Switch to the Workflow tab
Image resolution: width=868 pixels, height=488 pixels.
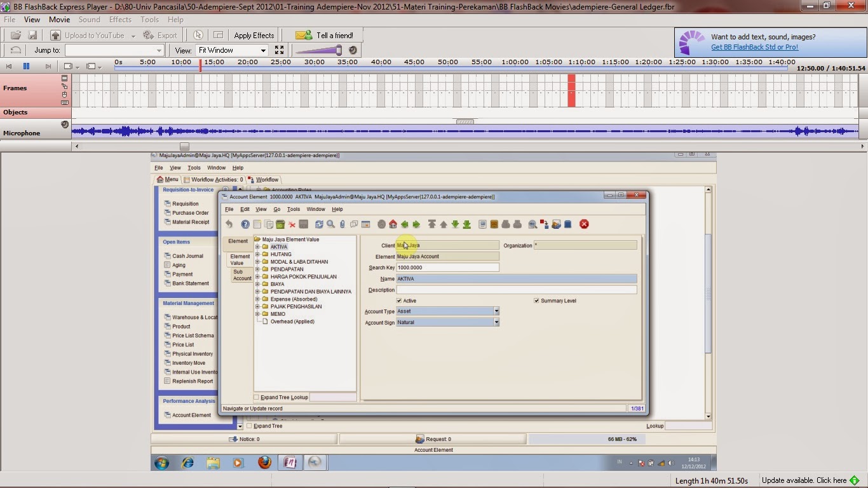[x=264, y=180]
